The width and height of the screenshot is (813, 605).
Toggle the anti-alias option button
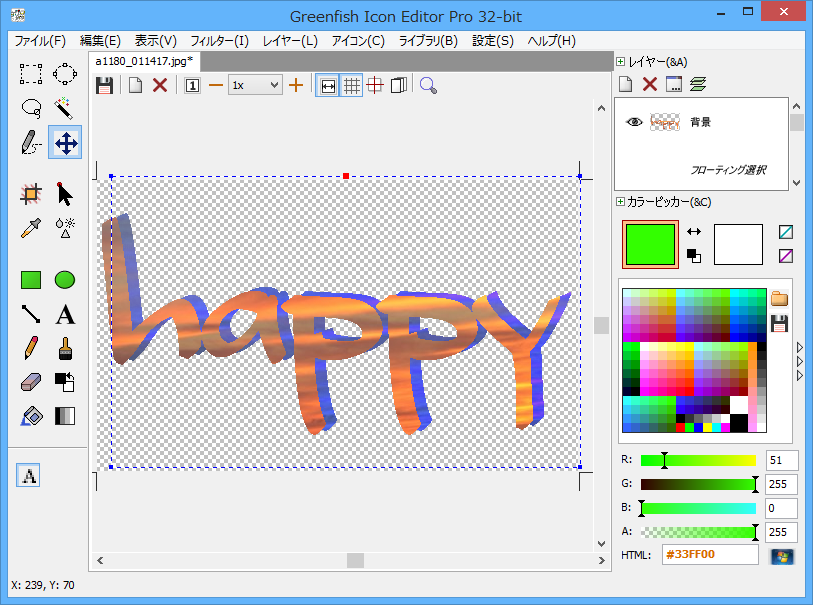[x=29, y=476]
